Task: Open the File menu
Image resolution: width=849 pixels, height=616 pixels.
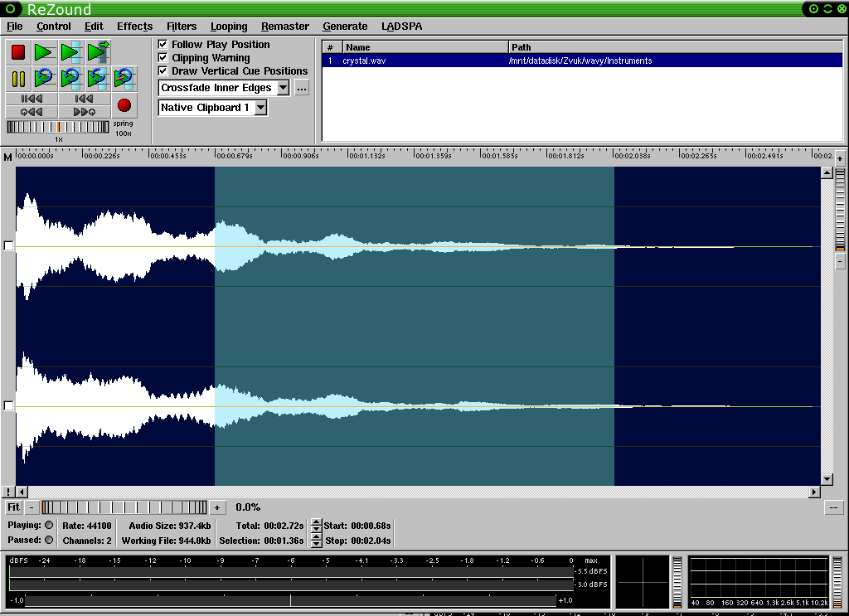Action: point(15,26)
